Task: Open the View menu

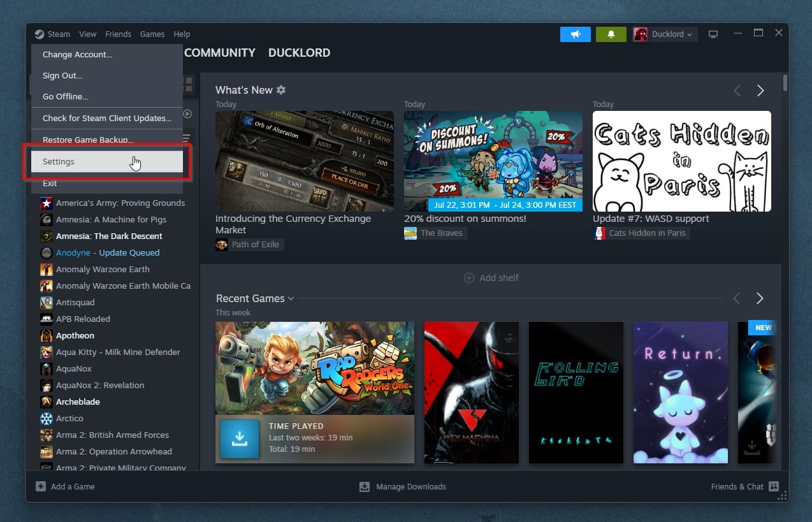Action: [x=88, y=34]
